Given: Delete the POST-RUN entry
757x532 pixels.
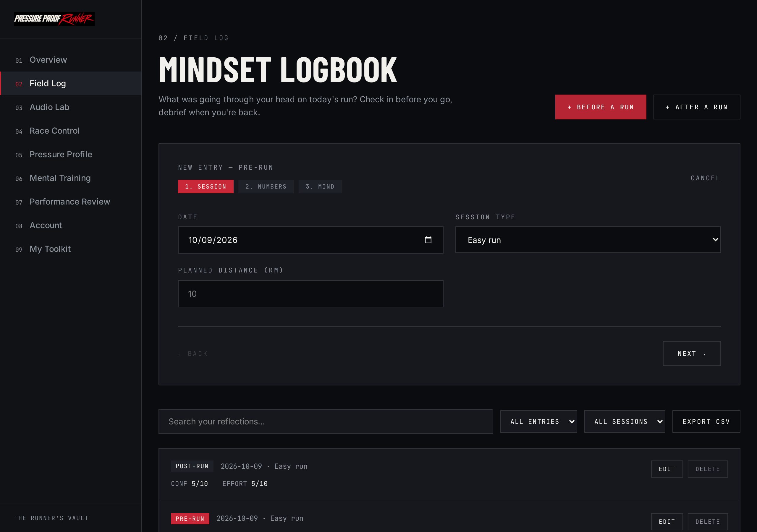Looking at the screenshot, I should click(708, 469).
